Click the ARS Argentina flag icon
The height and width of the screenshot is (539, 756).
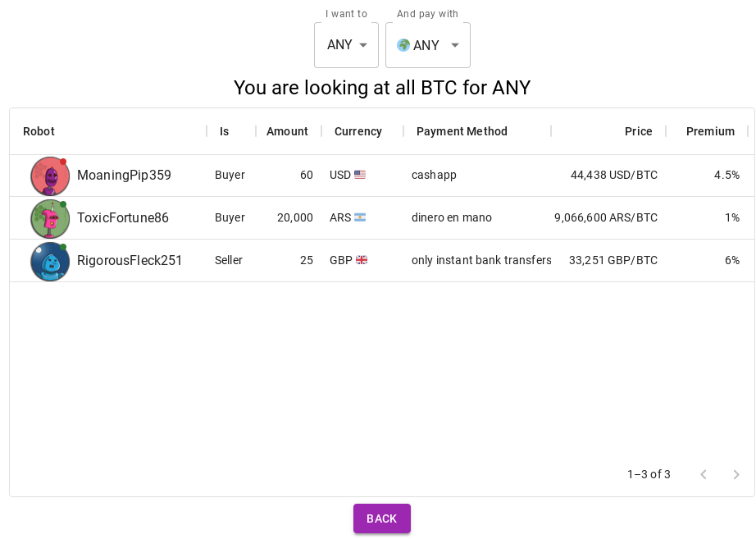pos(360,217)
